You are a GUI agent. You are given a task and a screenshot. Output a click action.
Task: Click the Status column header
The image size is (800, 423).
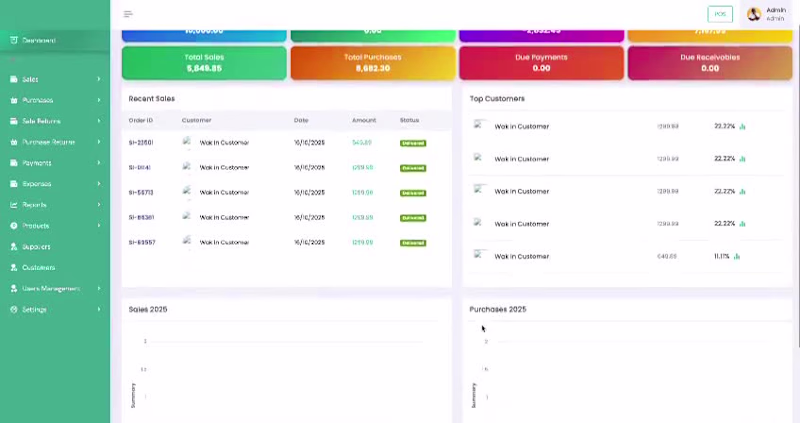(409, 120)
